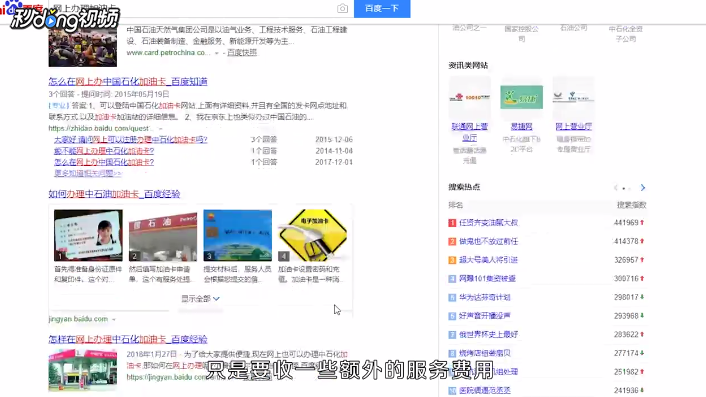Click the orange rank 3 badge
This screenshot has height=397, width=706.
(x=453, y=260)
